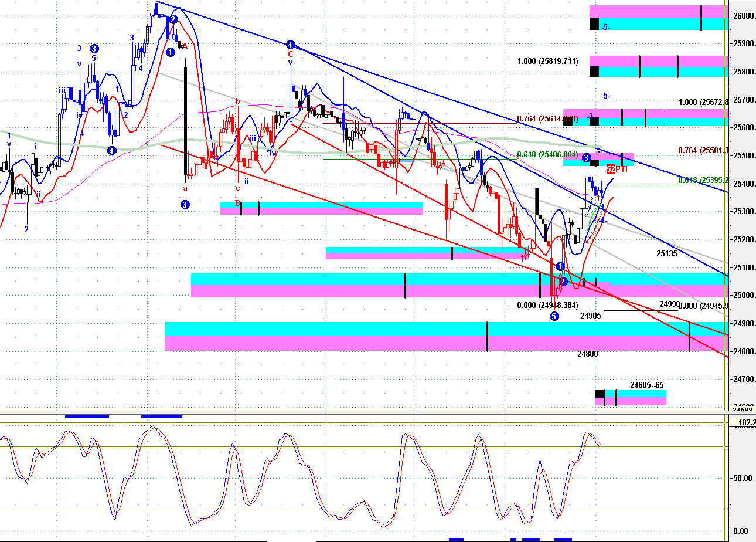Screen dimensions: 756x542
Task: Click the red PTI label
Action: [x=622, y=169]
